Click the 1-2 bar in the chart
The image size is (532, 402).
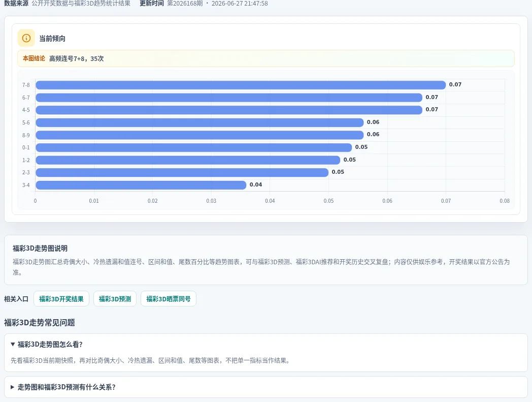[x=188, y=160]
